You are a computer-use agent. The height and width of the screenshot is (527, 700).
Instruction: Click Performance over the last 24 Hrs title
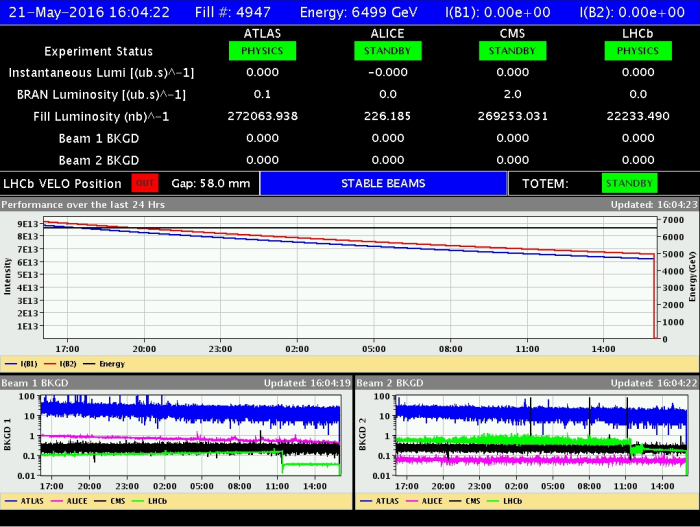(x=83, y=205)
